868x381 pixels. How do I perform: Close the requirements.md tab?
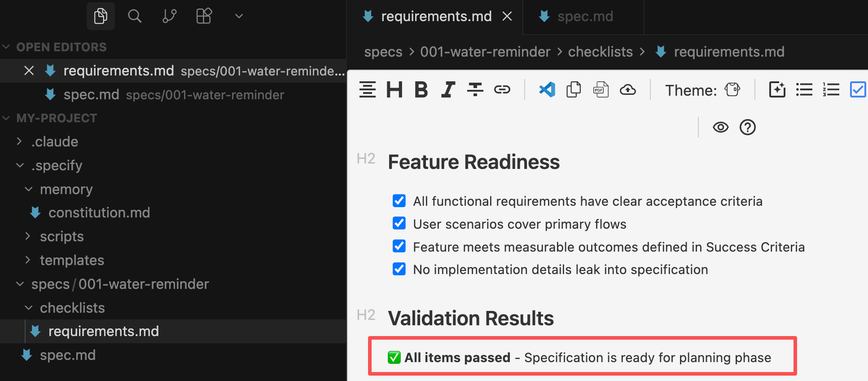tap(507, 17)
